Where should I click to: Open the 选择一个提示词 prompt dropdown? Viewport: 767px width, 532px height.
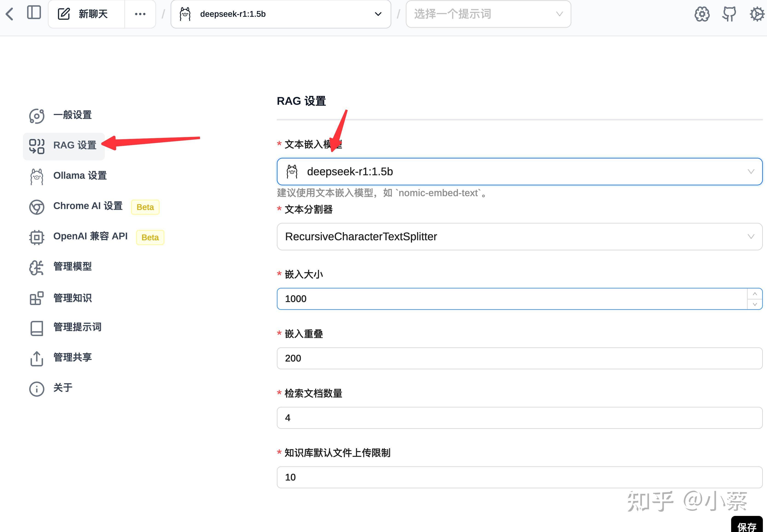point(488,14)
